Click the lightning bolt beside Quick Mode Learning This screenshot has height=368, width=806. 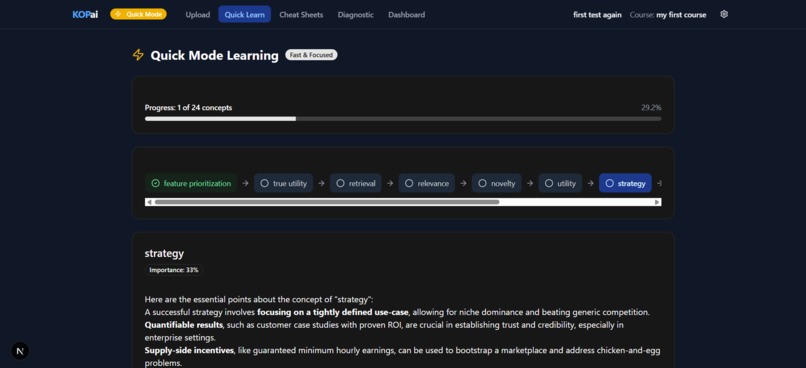(x=138, y=55)
